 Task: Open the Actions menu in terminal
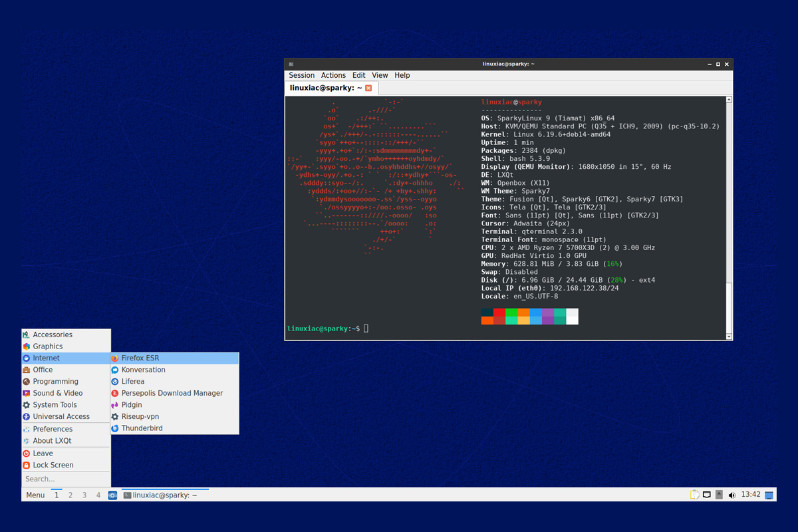tap(333, 75)
